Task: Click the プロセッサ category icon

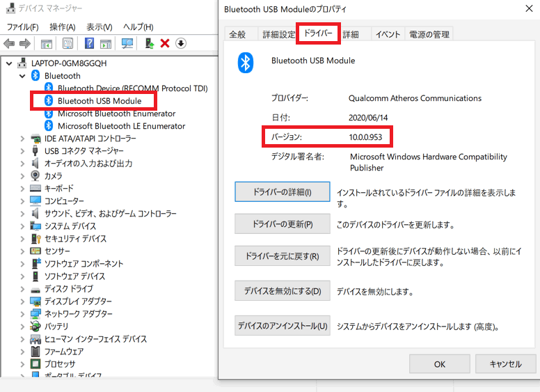Action: click(x=35, y=363)
